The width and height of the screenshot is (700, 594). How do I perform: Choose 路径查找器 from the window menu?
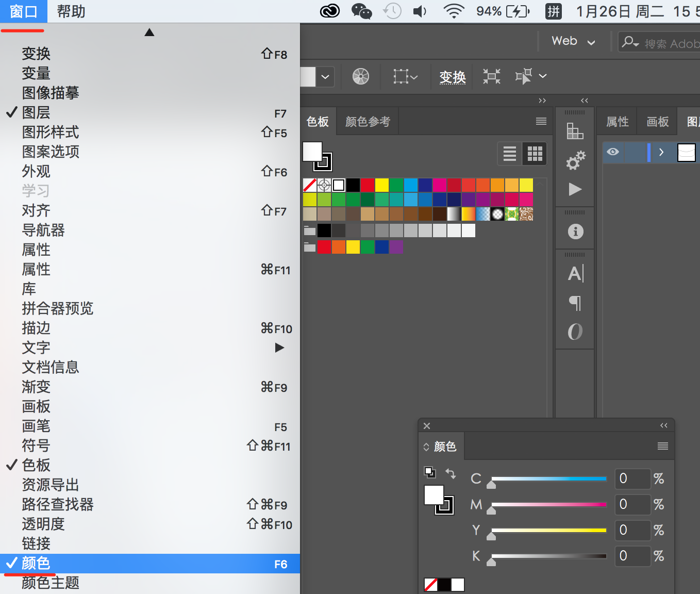pos(58,504)
